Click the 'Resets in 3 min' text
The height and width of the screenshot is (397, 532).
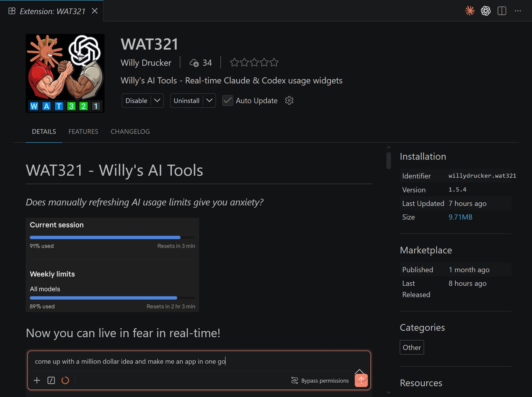(176, 246)
